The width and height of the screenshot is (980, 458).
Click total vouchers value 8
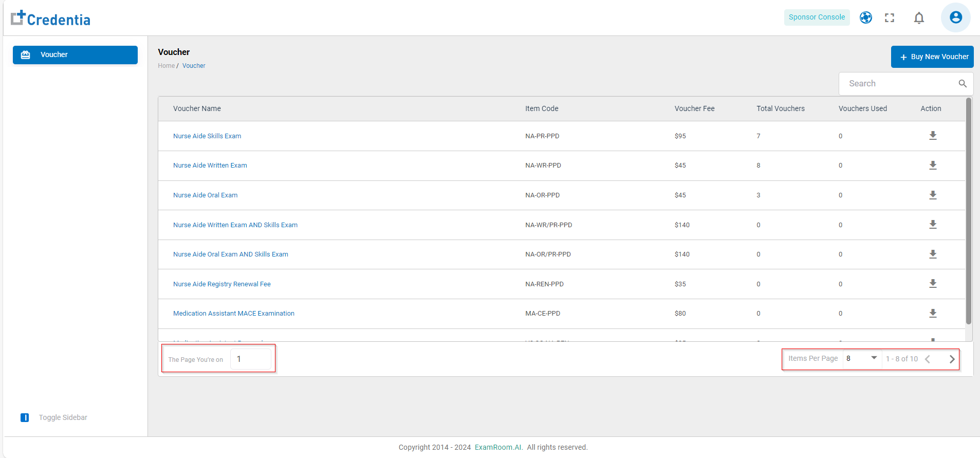759,166
